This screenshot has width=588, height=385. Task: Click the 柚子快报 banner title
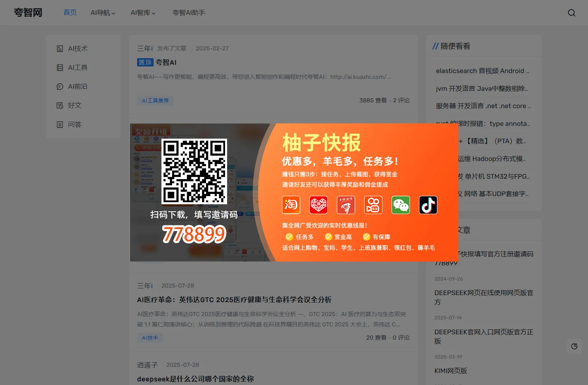point(321,143)
